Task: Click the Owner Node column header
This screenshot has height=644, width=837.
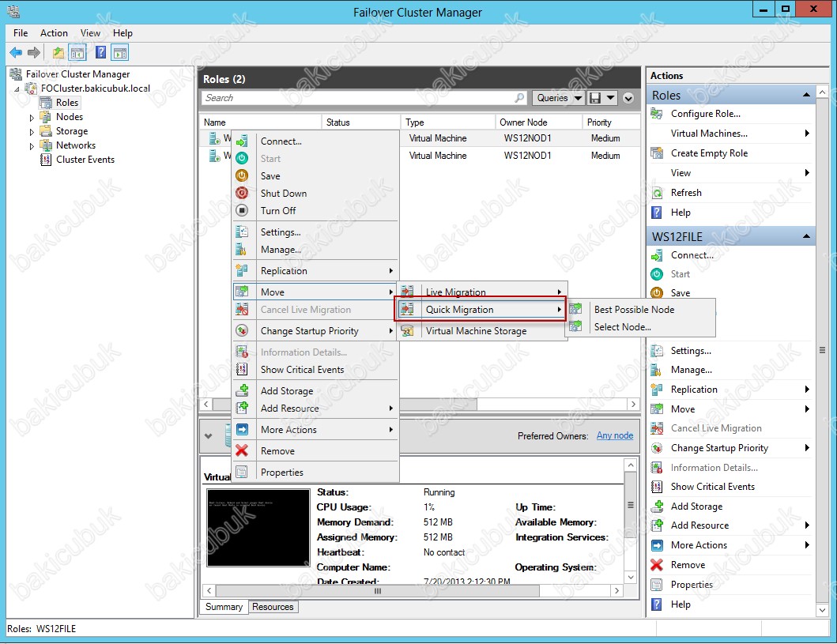Action: pyautogui.click(x=538, y=122)
